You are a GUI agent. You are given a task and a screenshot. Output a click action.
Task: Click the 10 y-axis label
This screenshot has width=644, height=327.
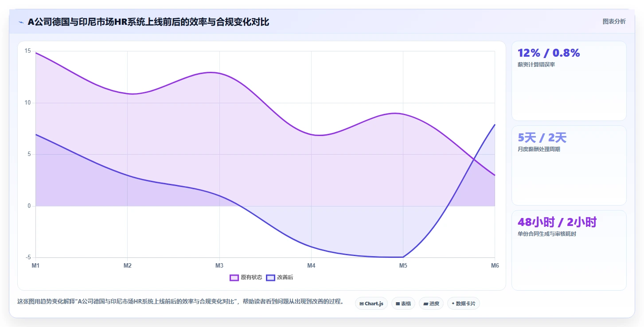(x=27, y=103)
